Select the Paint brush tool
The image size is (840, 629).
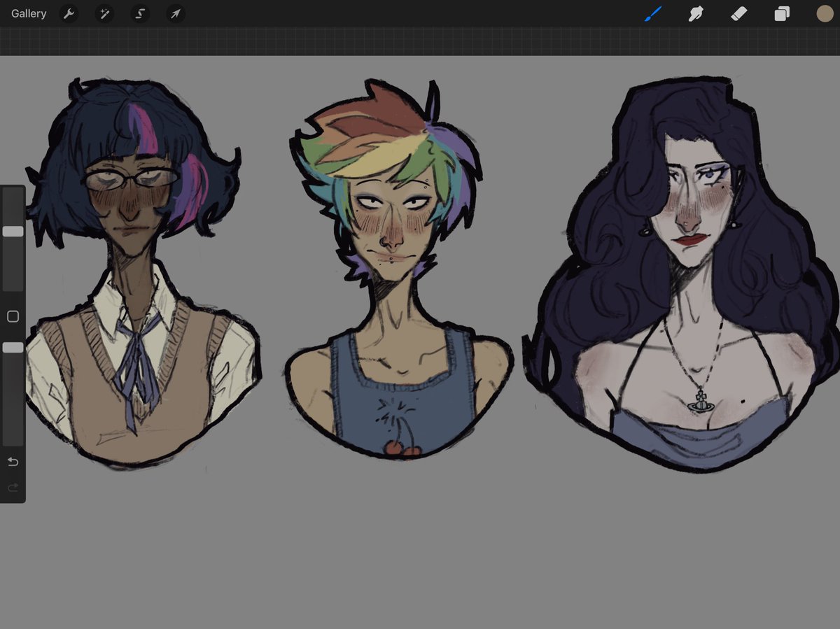coord(652,13)
